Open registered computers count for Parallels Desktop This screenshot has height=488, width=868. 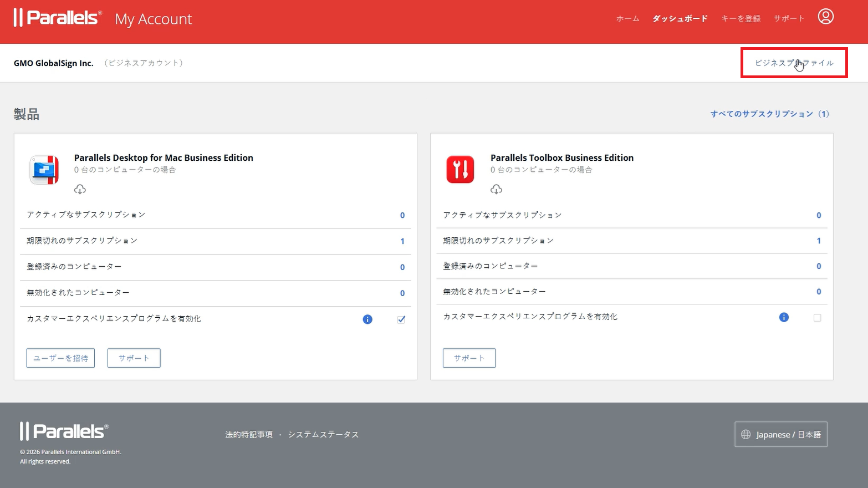tap(402, 267)
